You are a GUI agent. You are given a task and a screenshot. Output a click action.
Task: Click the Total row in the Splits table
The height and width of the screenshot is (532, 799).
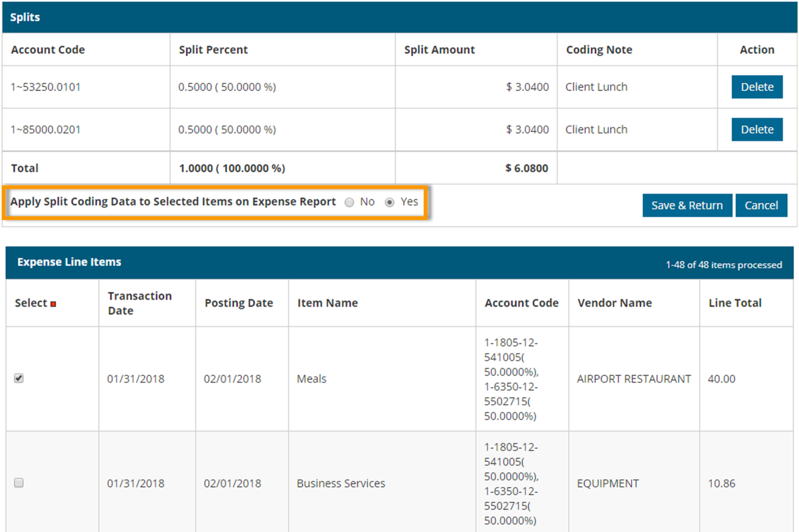click(x=24, y=167)
